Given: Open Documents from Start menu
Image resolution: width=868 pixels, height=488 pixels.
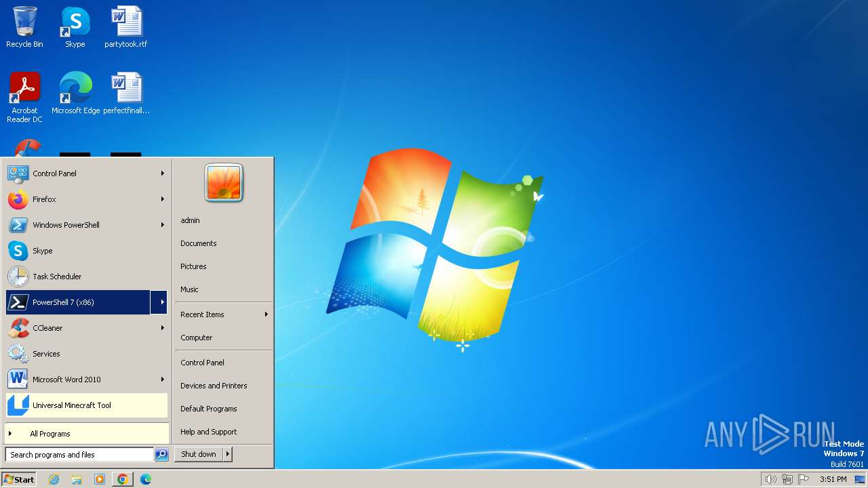Looking at the screenshot, I should [x=224, y=243].
